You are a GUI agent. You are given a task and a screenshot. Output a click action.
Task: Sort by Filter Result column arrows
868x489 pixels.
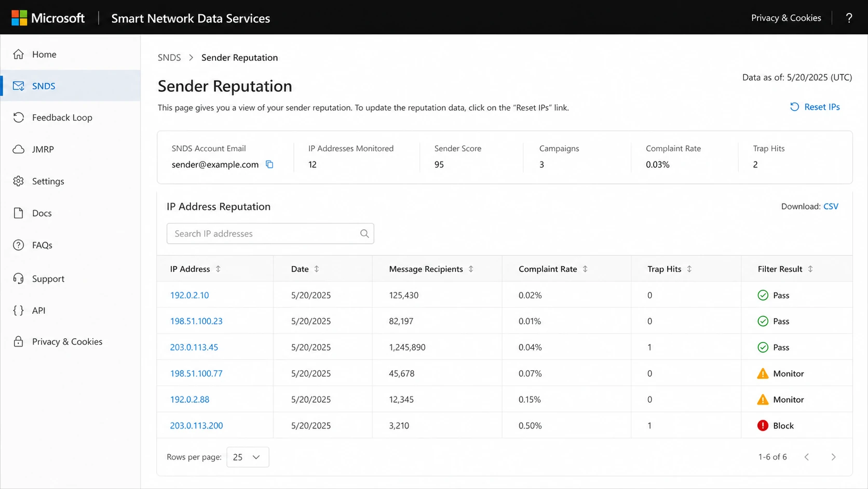tap(810, 269)
